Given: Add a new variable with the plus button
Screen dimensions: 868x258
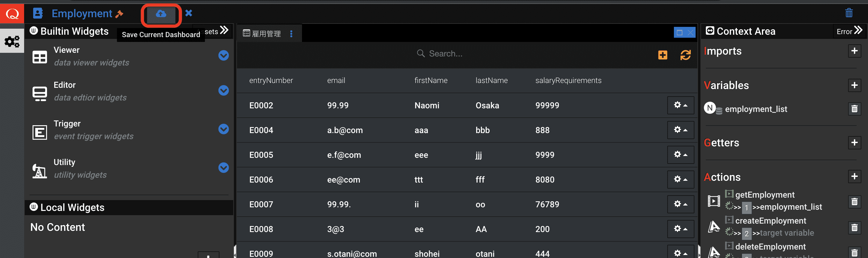Looking at the screenshot, I should point(854,85).
